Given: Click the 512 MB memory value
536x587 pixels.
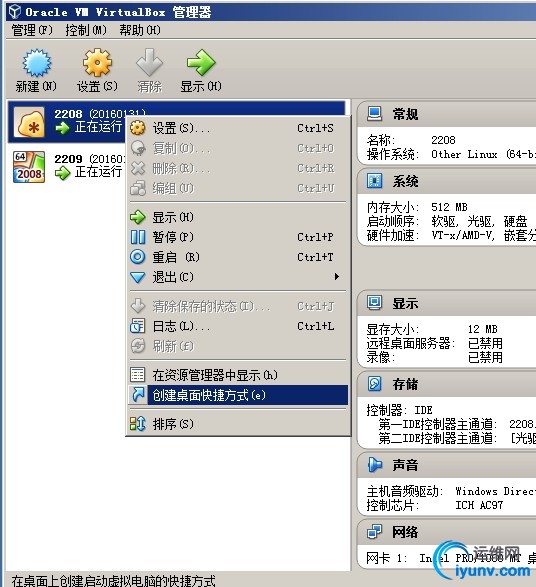Looking at the screenshot, I should (449, 207).
